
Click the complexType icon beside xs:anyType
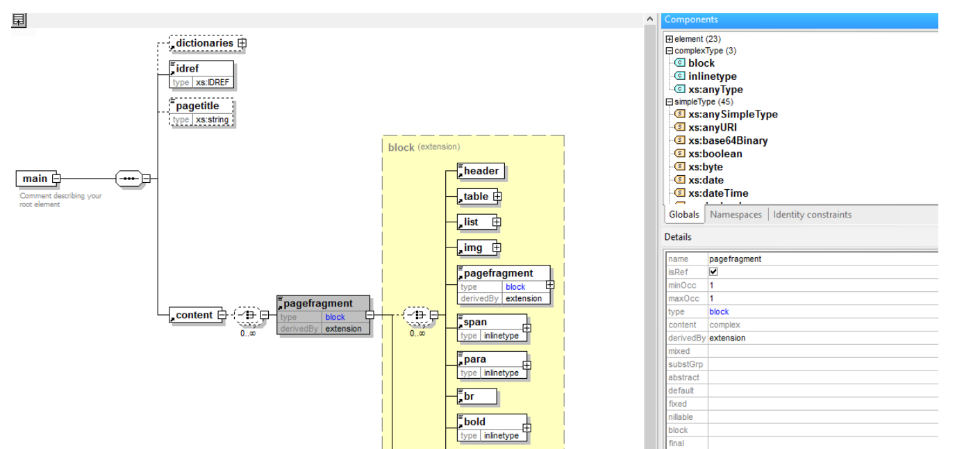[x=680, y=90]
